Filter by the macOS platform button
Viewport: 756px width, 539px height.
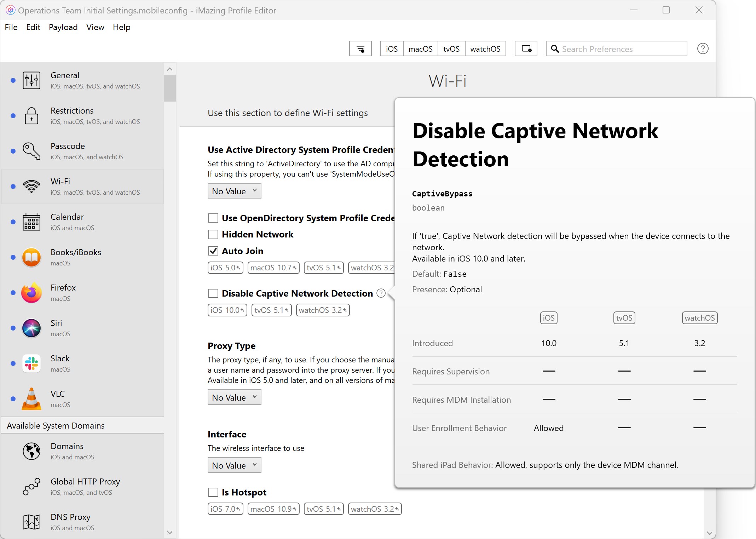[x=420, y=49]
